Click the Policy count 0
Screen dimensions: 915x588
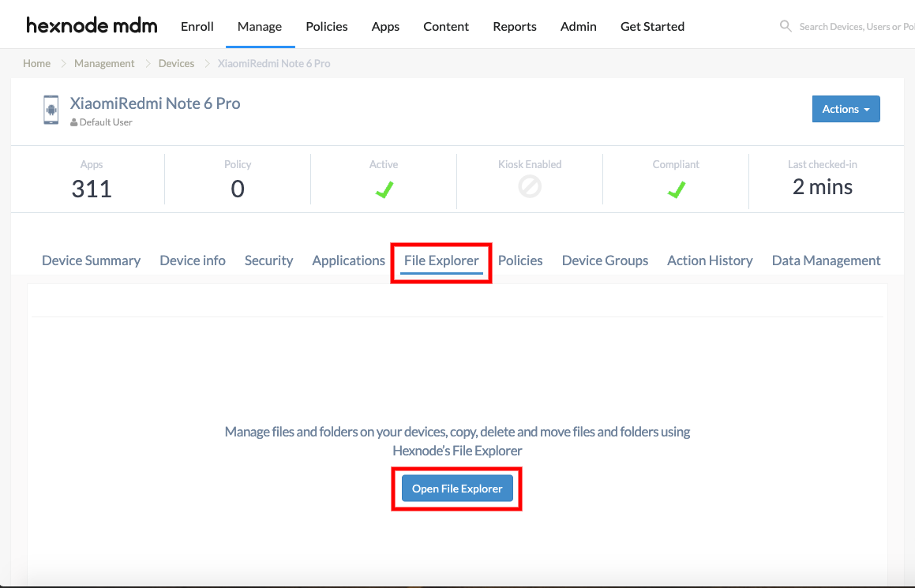pyautogui.click(x=238, y=189)
